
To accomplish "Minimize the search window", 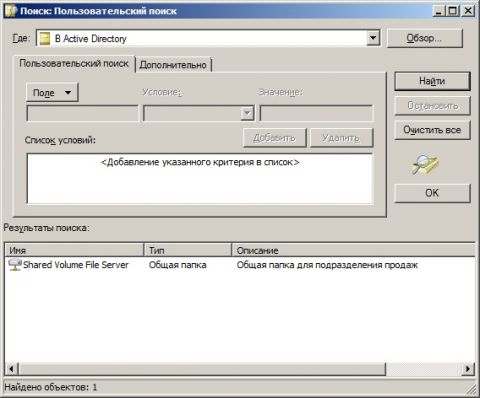I will pos(439,11).
